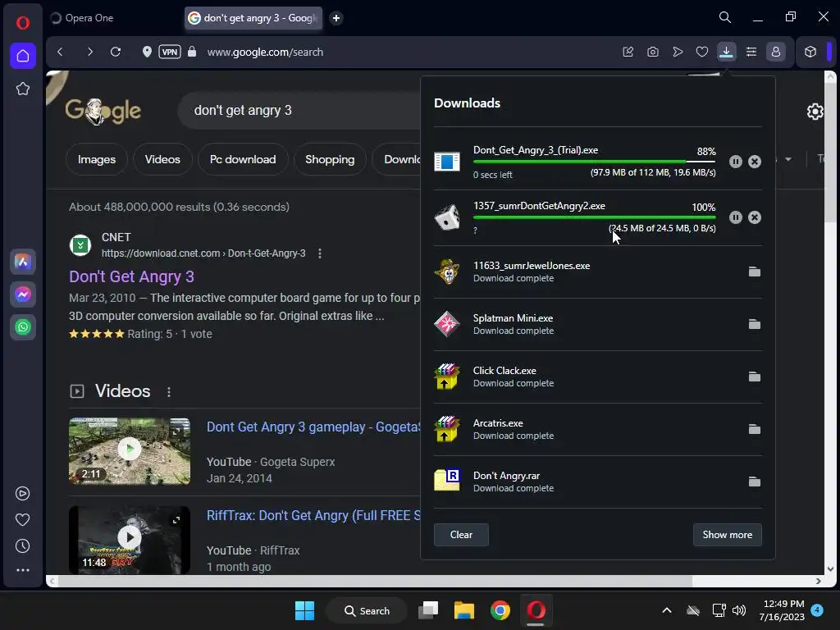Open the Opera menu logo

tap(22, 23)
